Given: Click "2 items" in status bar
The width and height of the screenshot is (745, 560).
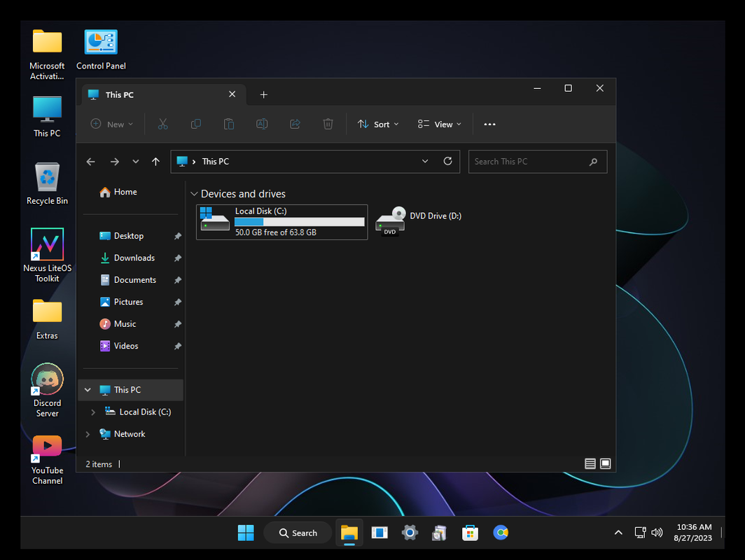Looking at the screenshot, I should pos(99,464).
